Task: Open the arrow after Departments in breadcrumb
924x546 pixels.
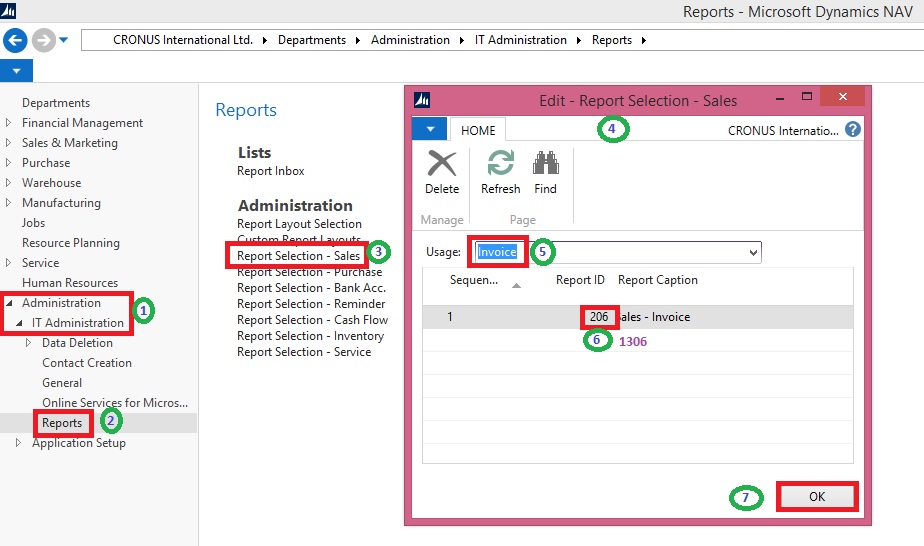Action: (358, 40)
